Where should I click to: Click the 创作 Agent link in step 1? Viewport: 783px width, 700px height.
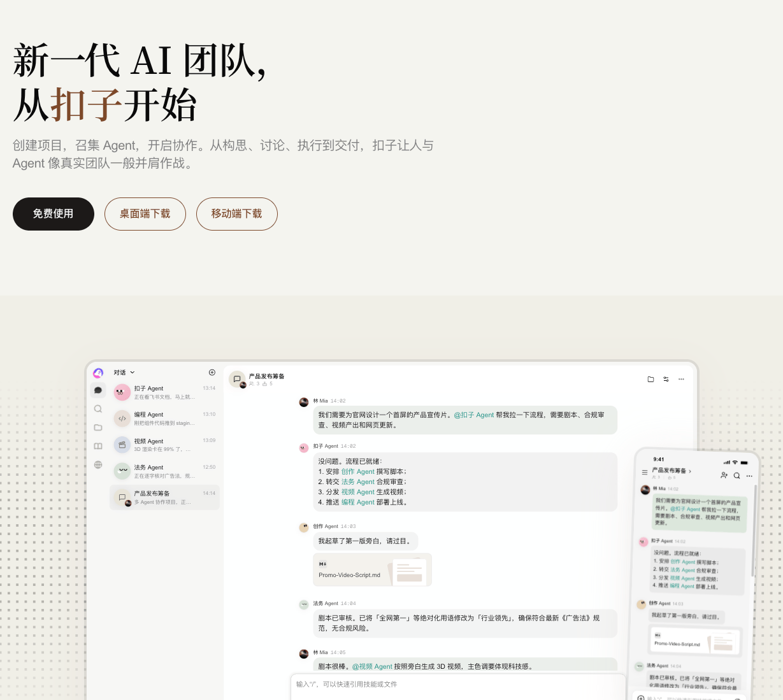[x=357, y=472]
